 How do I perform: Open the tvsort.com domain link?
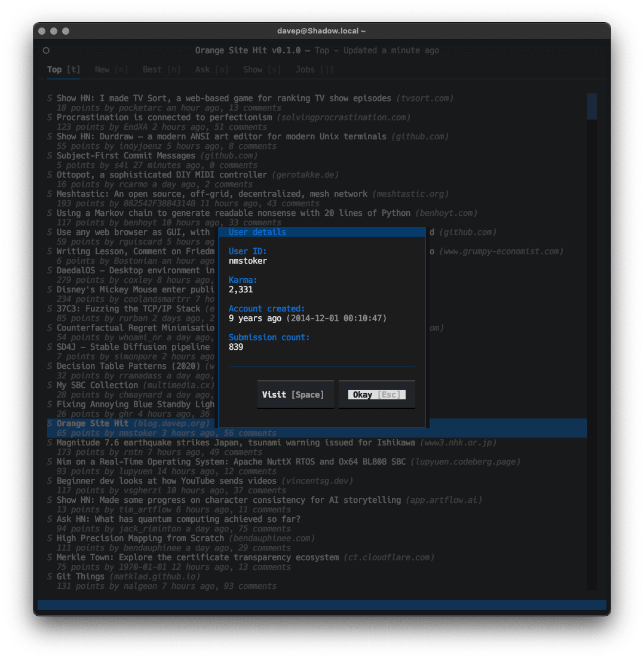pos(424,98)
